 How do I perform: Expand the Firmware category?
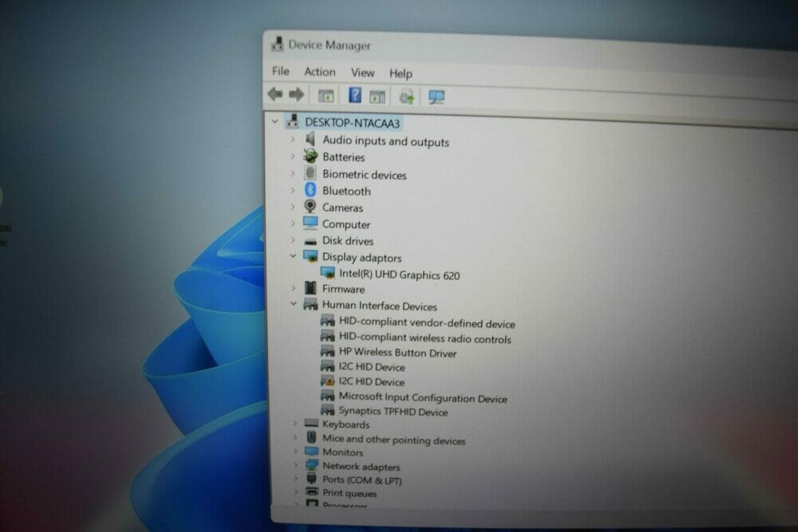(293, 288)
